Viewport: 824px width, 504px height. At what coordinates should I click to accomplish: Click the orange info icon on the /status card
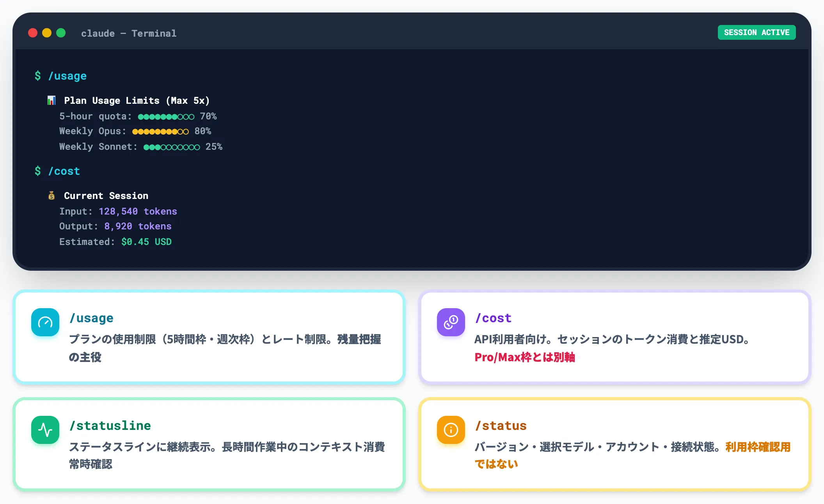click(451, 430)
